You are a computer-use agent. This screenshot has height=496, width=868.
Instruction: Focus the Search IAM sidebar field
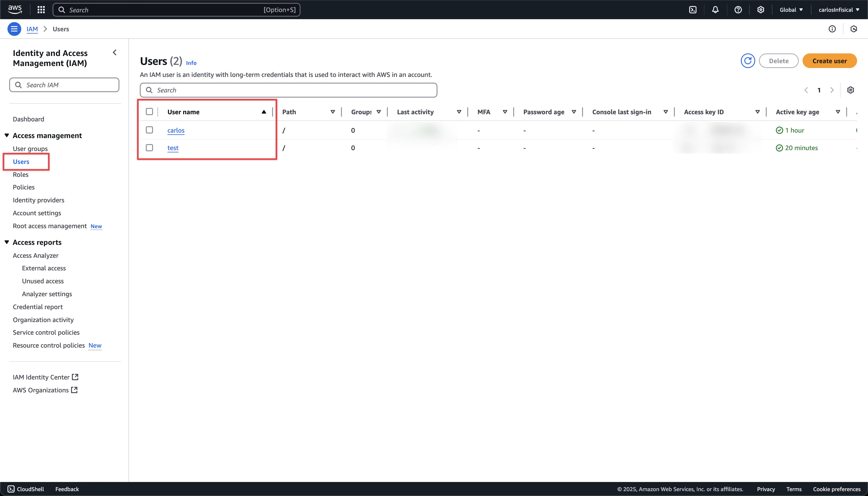pos(64,85)
